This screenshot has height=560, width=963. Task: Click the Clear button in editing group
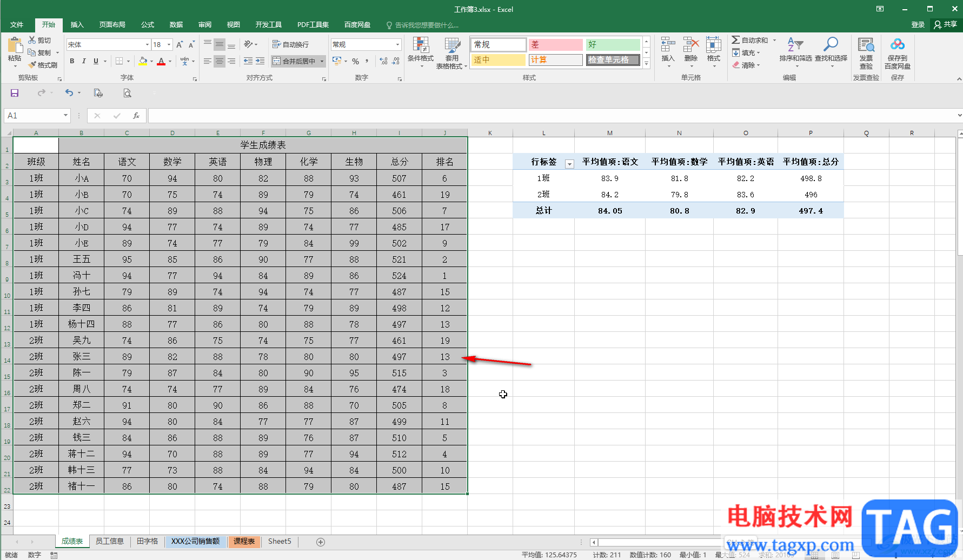(746, 65)
